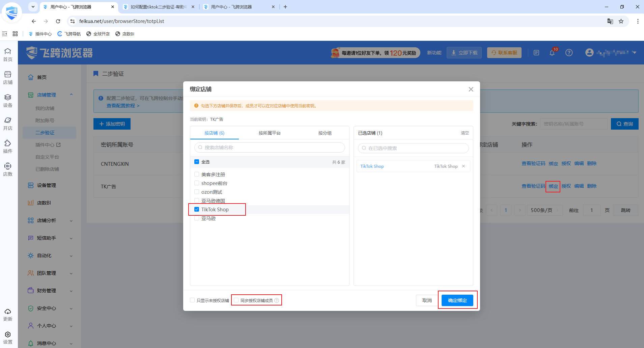Click the apps grid icon in bookmarks bar
Image resolution: width=644 pixels, height=348 pixels.
point(15,34)
